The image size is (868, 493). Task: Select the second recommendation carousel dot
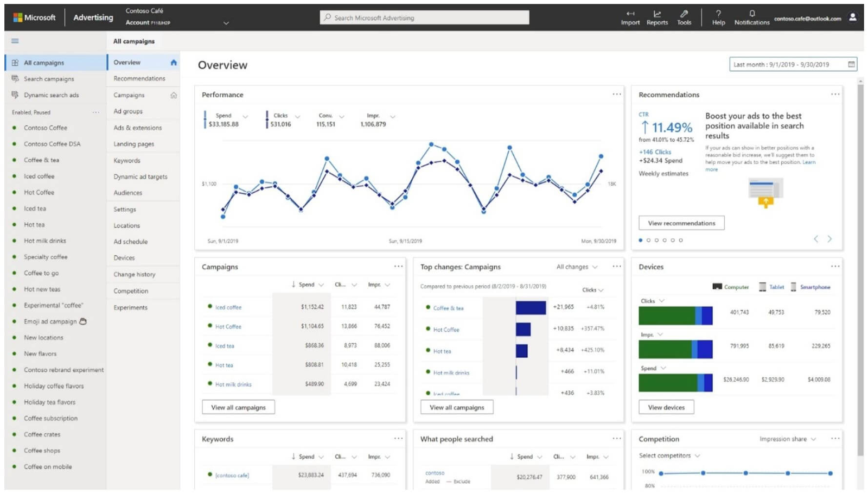(x=648, y=240)
